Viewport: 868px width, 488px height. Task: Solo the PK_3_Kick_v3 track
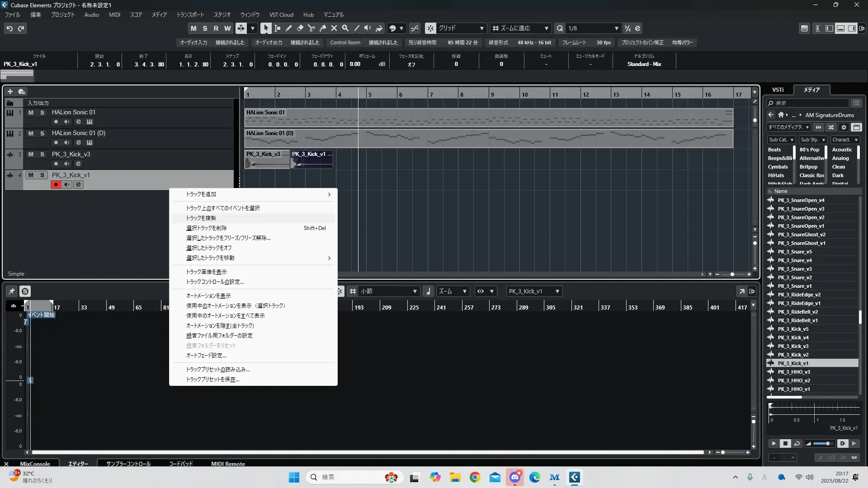pos(42,154)
